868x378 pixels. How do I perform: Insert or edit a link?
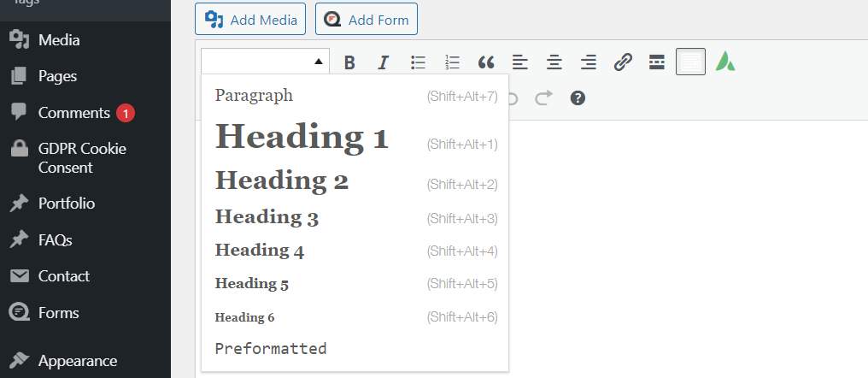point(623,62)
